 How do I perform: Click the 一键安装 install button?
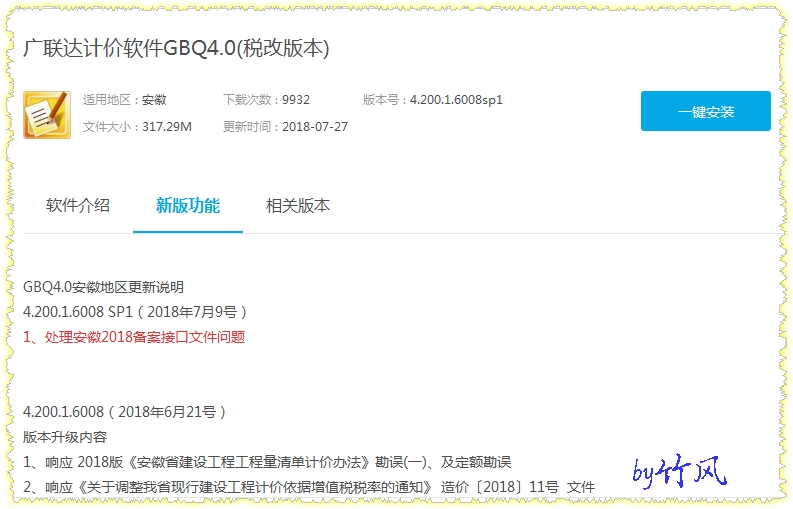[706, 111]
